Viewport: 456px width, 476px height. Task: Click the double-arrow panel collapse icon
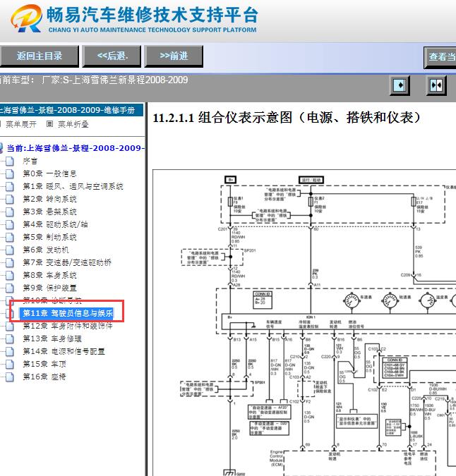pyautogui.click(x=436, y=85)
